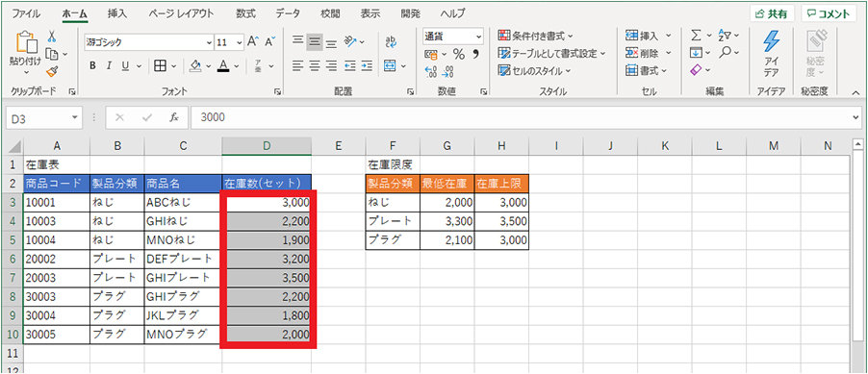The height and width of the screenshot is (374, 868).
Task: Apply the font color A
Action: pyautogui.click(x=223, y=65)
